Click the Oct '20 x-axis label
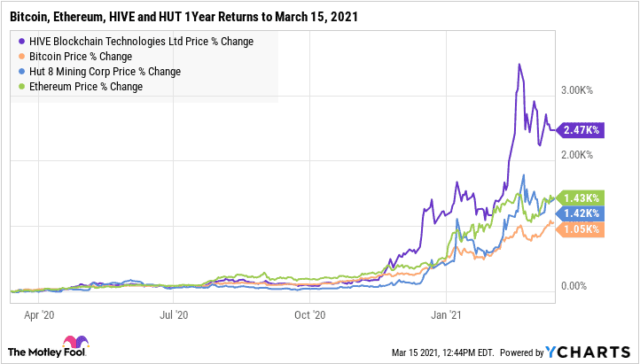This screenshot has width=640, height=364. pos(309,315)
